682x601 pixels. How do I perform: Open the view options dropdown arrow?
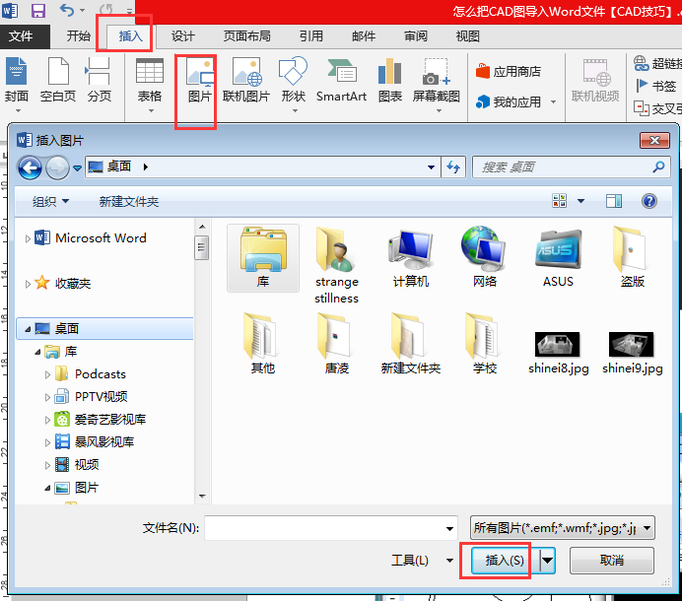point(581,201)
